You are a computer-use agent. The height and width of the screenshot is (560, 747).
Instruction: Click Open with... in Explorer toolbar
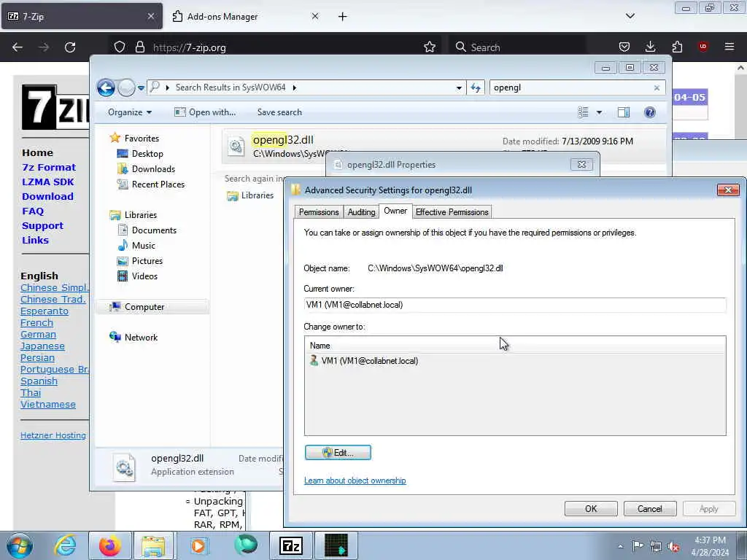(x=205, y=112)
